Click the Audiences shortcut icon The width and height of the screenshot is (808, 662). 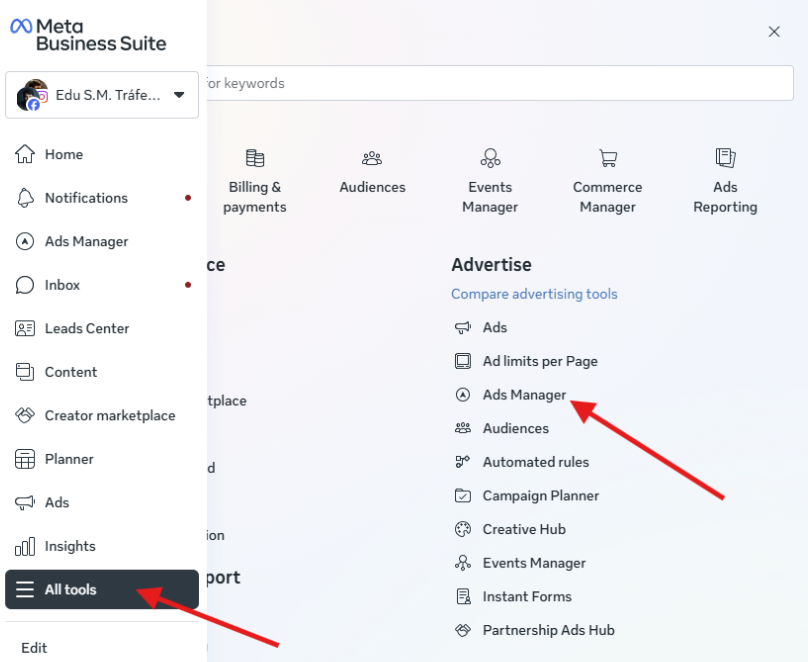tap(372, 158)
